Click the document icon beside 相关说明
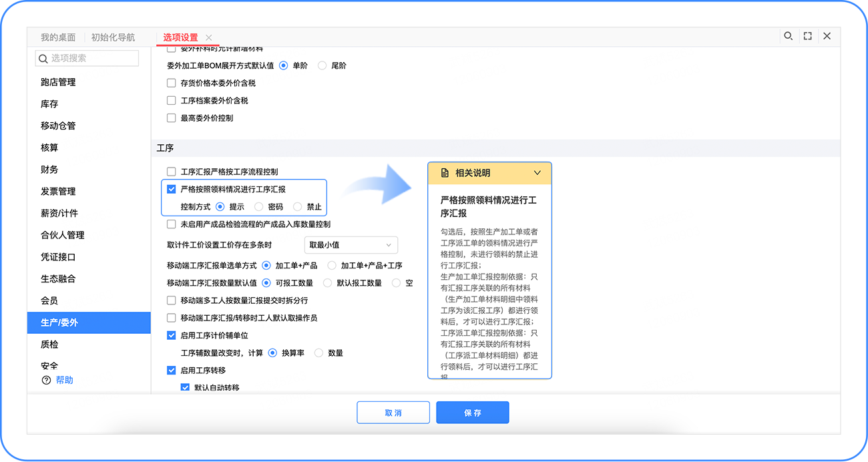The height and width of the screenshot is (462, 868). click(445, 173)
